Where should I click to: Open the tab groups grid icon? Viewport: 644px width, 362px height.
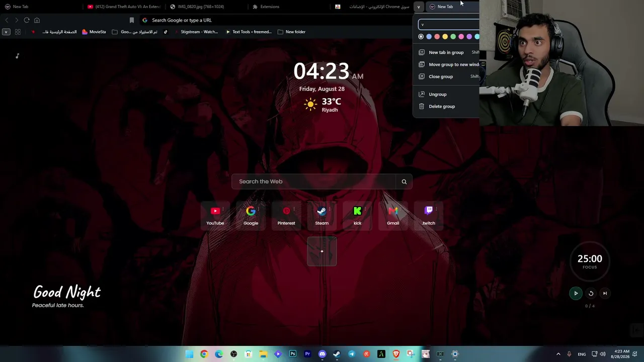tap(18, 32)
